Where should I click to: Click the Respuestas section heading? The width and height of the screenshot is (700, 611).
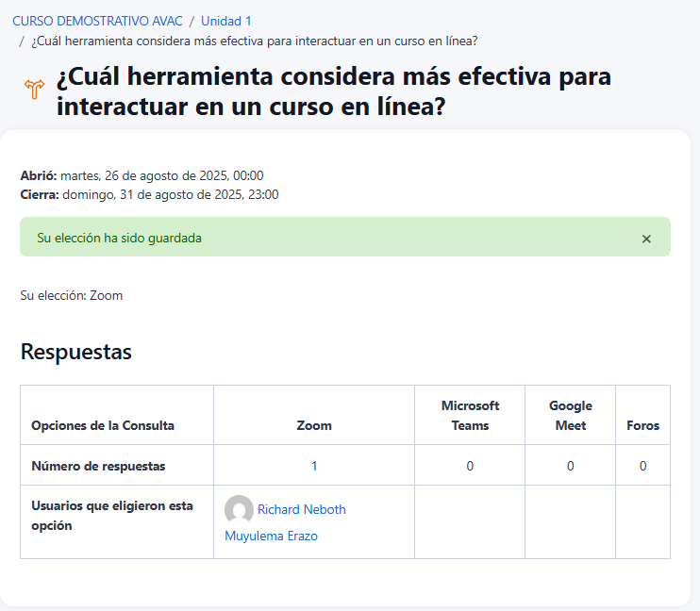(76, 353)
